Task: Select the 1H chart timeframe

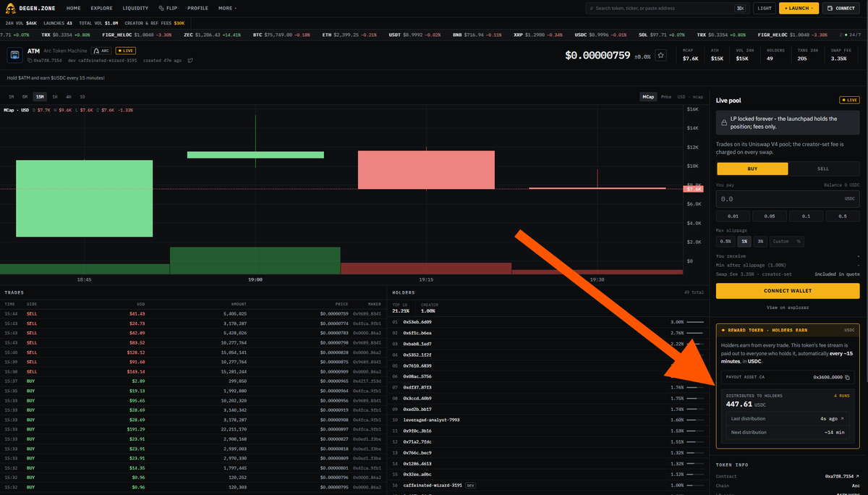Action: tap(55, 96)
